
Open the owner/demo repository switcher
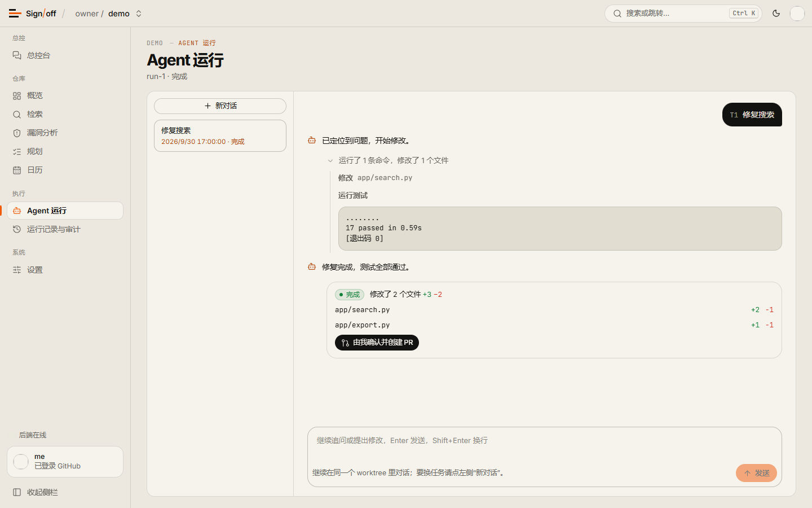tap(108, 14)
